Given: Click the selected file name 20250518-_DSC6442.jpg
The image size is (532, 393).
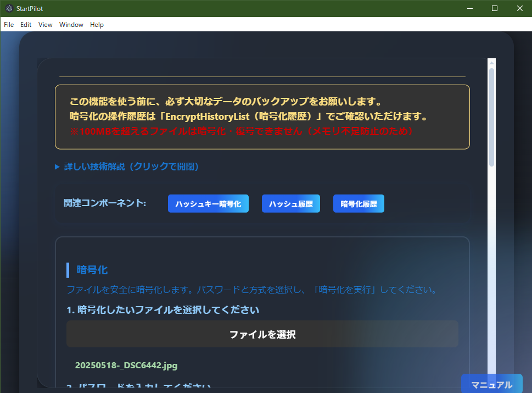Looking at the screenshot, I should (126, 365).
